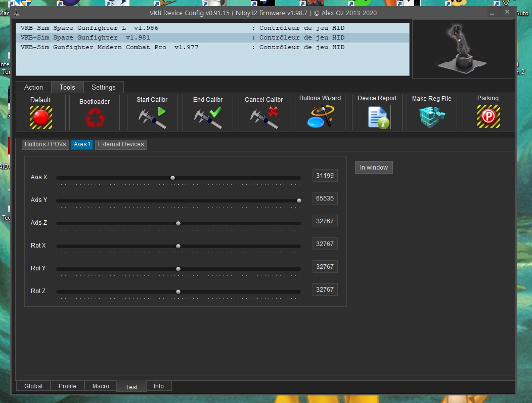This screenshot has width=532, height=403.
Task: Open the External Devices tab
Action: point(121,144)
